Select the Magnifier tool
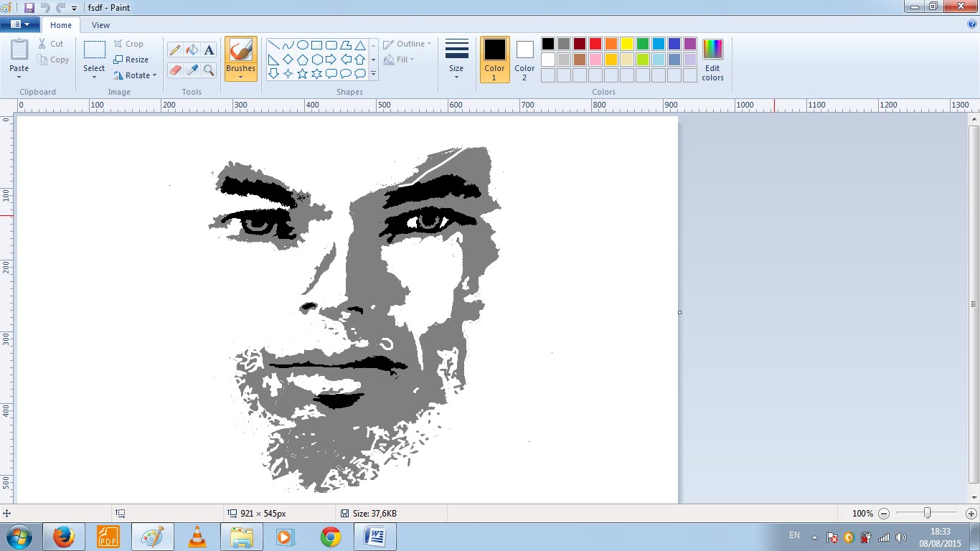This screenshot has width=980, height=551. click(x=209, y=70)
